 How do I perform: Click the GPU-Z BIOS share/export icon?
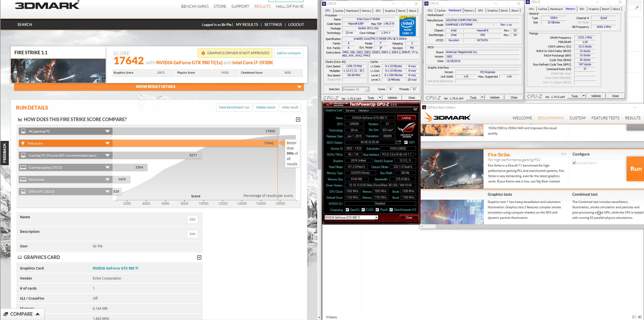(398, 142)
